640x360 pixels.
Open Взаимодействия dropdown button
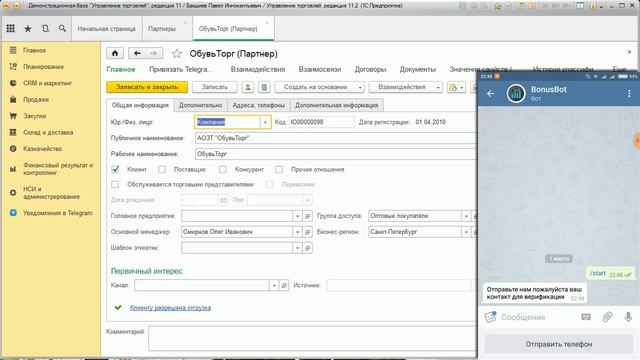[405, 87]
